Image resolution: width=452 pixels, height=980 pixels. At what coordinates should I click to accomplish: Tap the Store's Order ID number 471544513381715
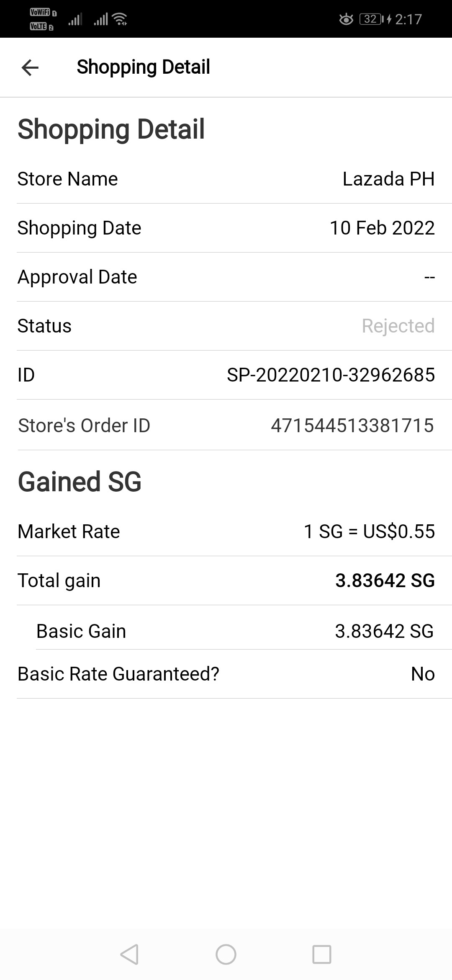[352, 426]
